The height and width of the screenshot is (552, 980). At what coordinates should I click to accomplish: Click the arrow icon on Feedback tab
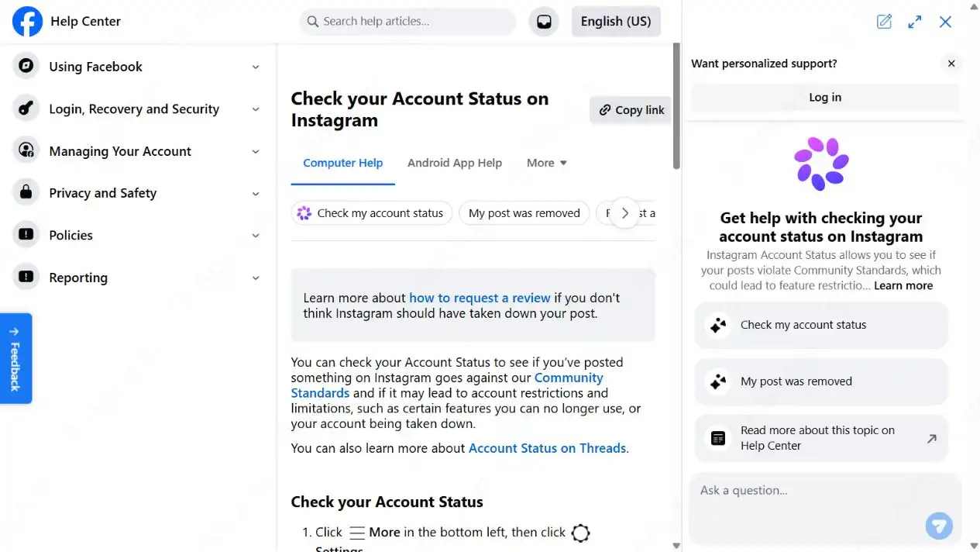click(x=15, y=331)
